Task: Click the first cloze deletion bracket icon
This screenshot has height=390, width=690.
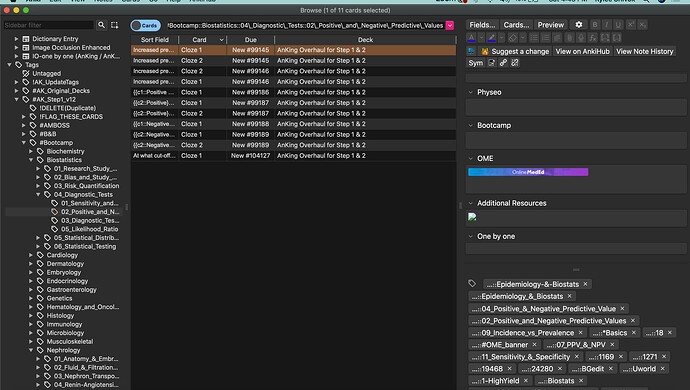Action: pos(605,38)
